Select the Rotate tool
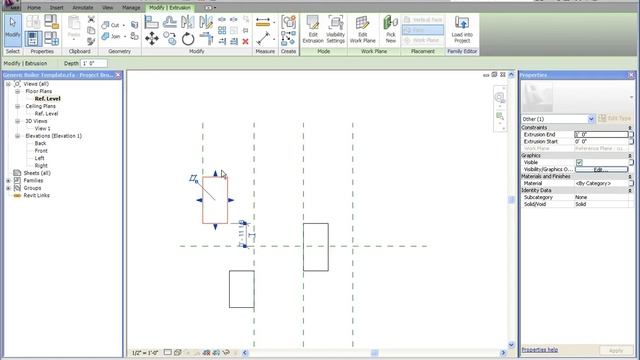Viewport: 640px width, 360px height. pyautogui.click(x=188, y=39)
